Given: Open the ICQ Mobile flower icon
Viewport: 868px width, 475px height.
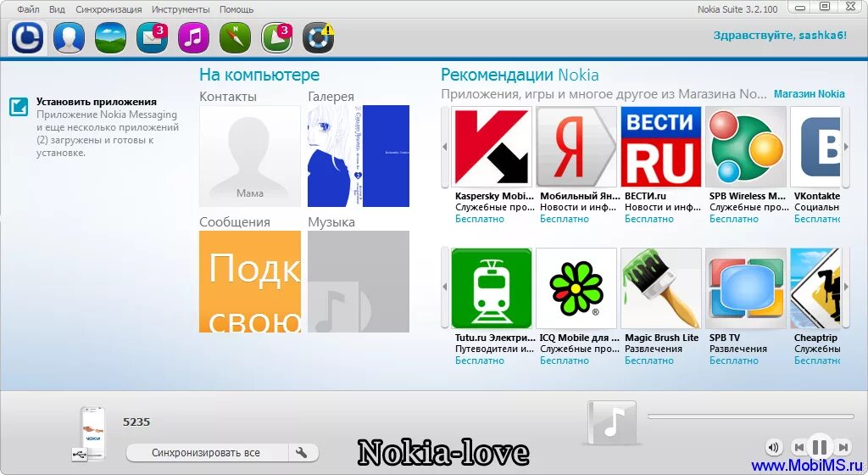Looking at the screenshot, I should (x=576, y=288).
